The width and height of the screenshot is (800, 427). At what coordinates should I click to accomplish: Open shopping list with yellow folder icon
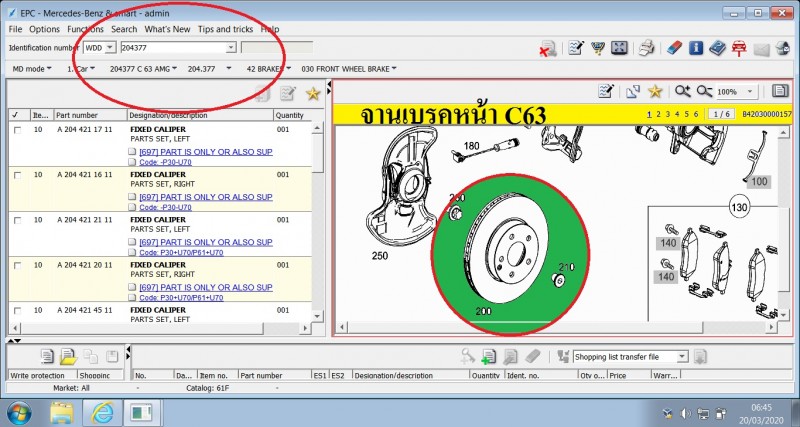pyautogui.click(x=68, y=356)
